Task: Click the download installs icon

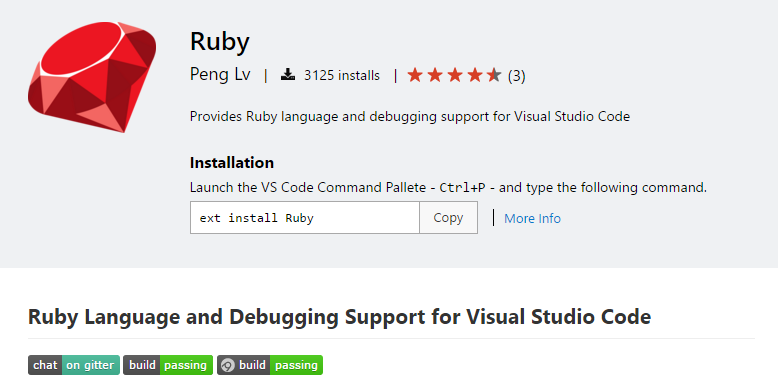Action: (288, 75)
